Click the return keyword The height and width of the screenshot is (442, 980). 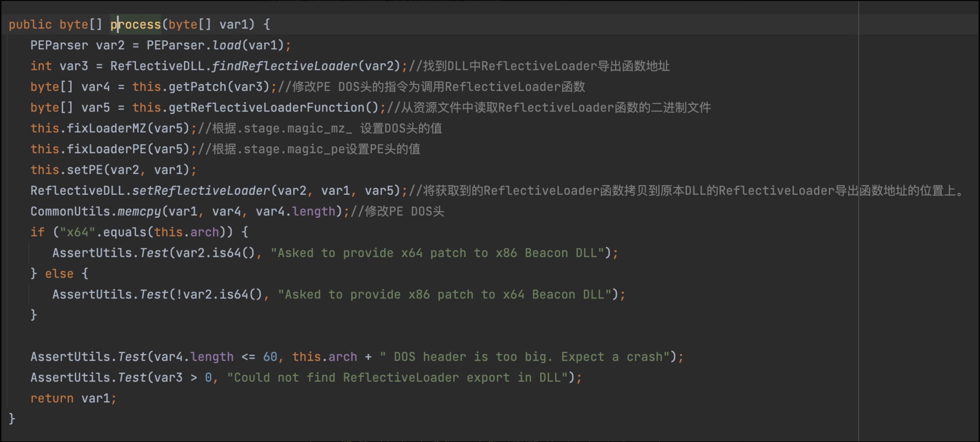point(52,398)
